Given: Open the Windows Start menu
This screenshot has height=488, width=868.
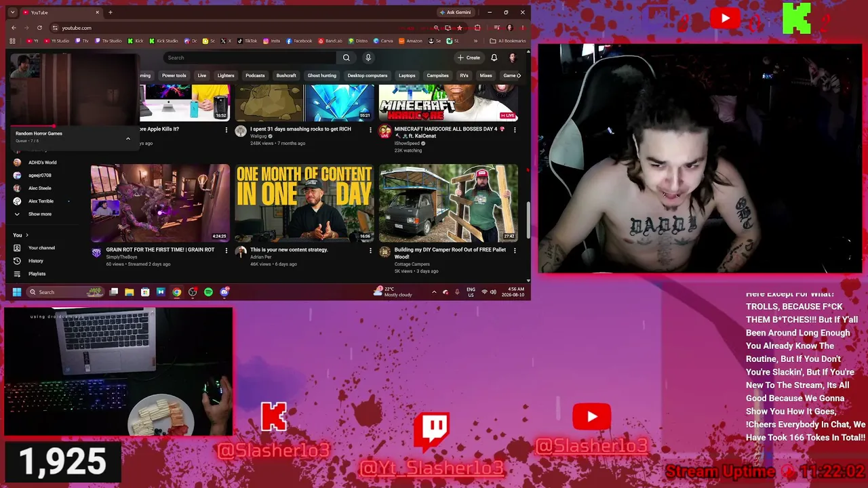Looking at the screenshot, I should pyautogui.click(x=17, y=292).
